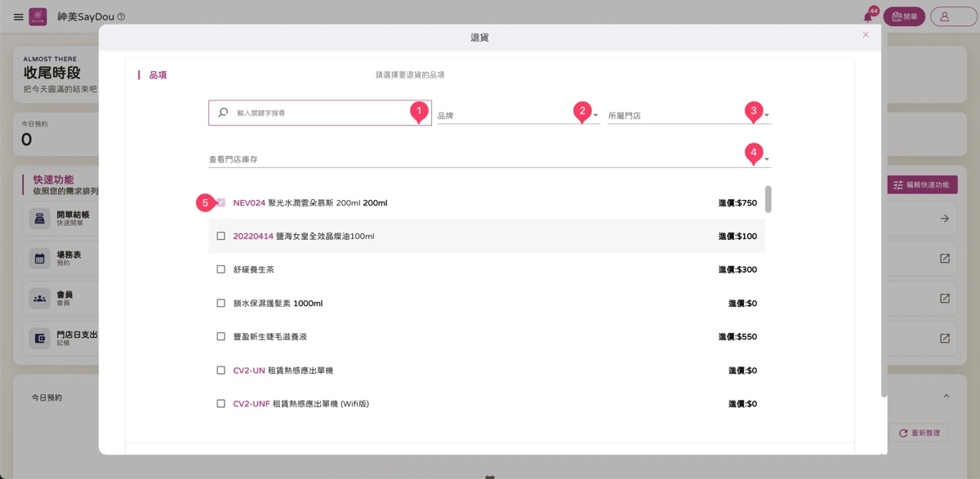
Task: Open the hamburger menu icon
Action: pos(19,16)
